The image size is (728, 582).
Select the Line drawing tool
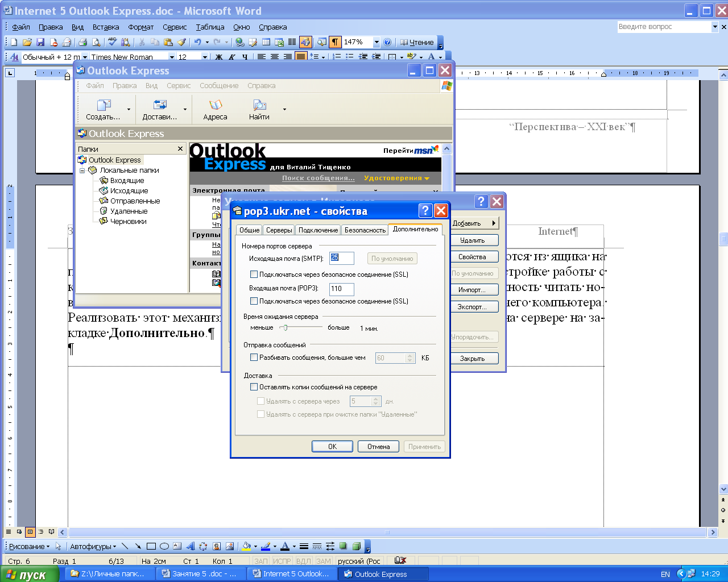click(x=125, y=546)
